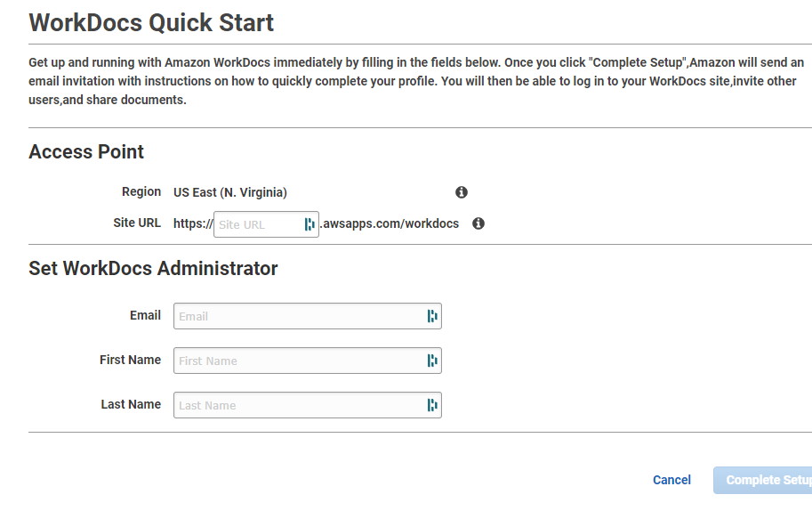The height and width of the screenshot is (519, 812).
Task: Click the First Name label
Action: click(x=130, y=360)
